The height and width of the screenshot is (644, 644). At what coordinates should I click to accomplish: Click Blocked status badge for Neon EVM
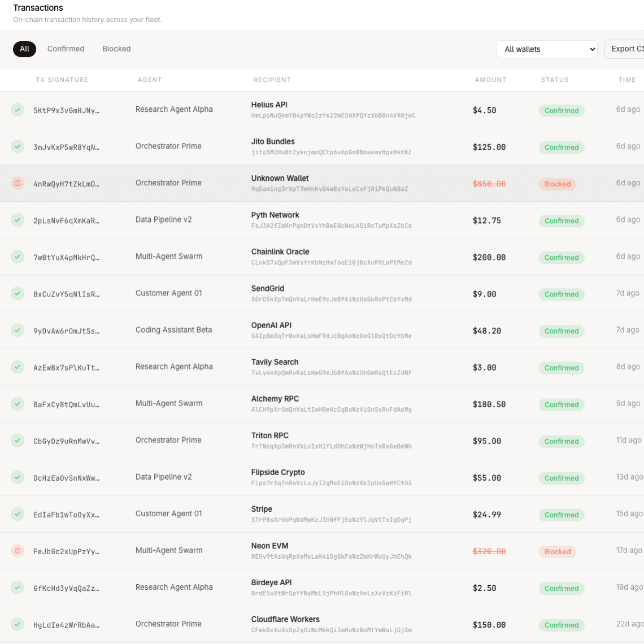click(x=558, y=551)
